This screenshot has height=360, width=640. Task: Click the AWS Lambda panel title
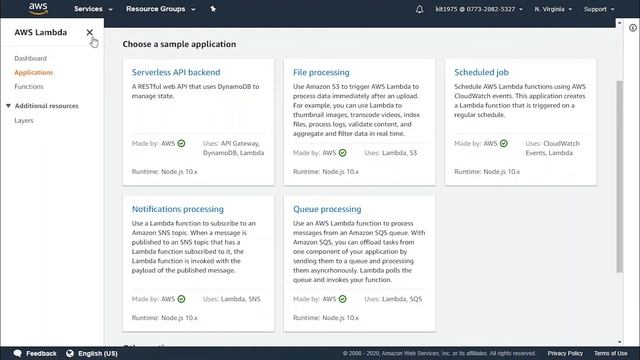(x=40, y=32)
